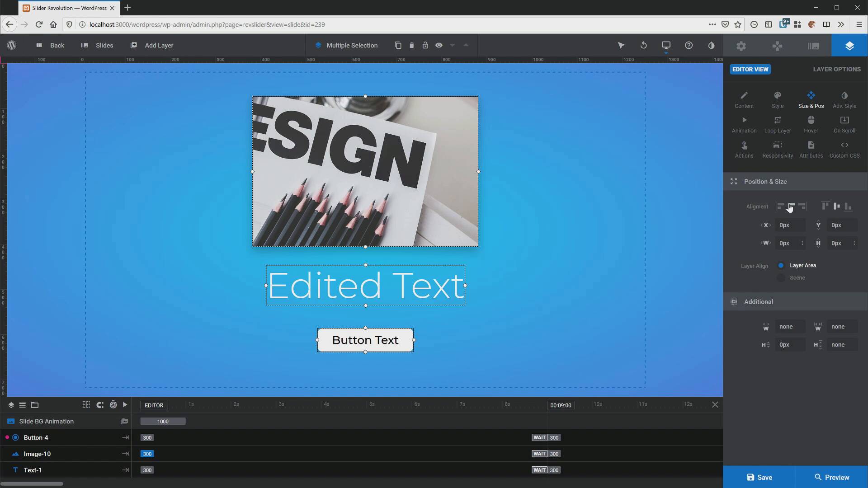Toggle layer lock in the top toolbar

[425, 45]
